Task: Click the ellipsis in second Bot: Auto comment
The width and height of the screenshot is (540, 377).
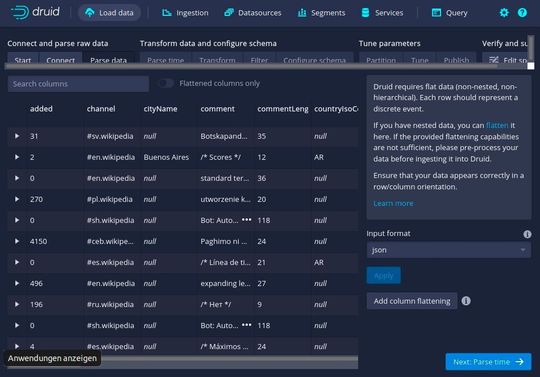Action: tap(246, 325)
